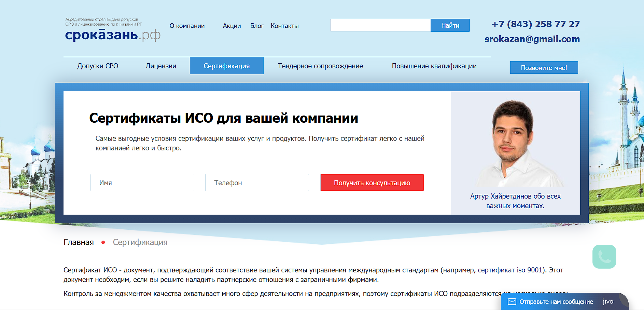The height and width of the screenshot is (310, 644).
Task: Open the Тендерное сопровождение tab
Action: (x=320, y=66)
